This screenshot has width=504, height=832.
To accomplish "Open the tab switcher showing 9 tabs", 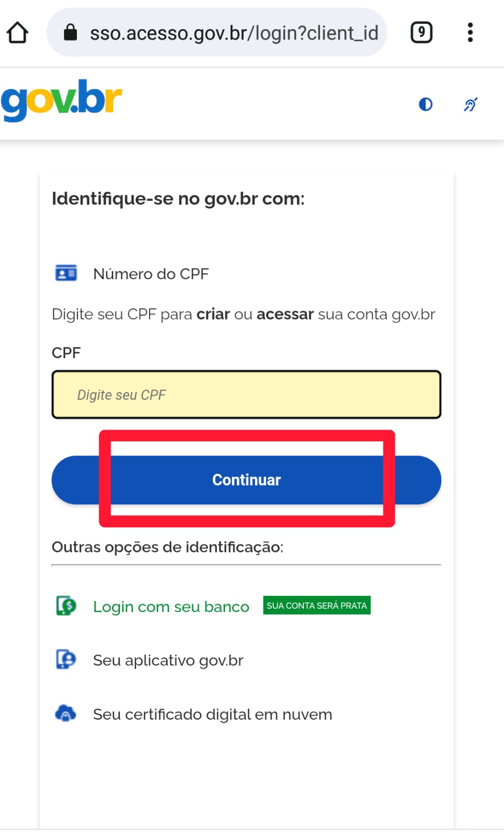I will click(421, 32).
